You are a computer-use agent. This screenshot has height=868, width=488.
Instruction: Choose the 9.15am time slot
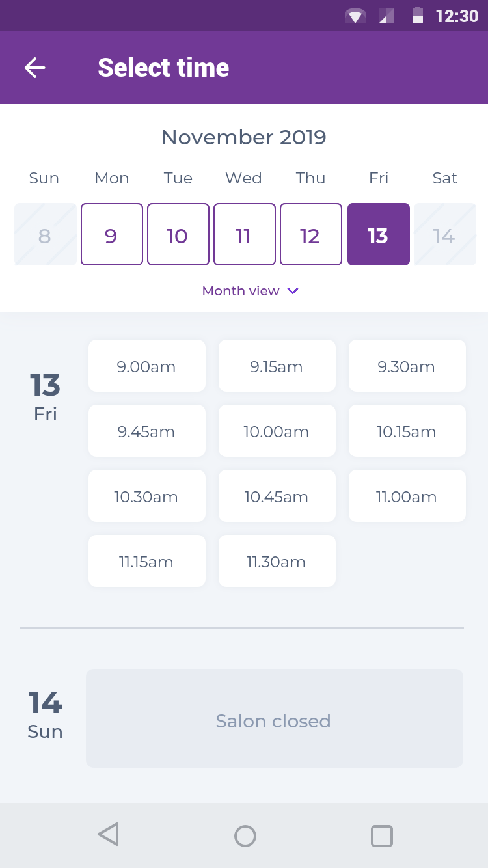(277, 366)
